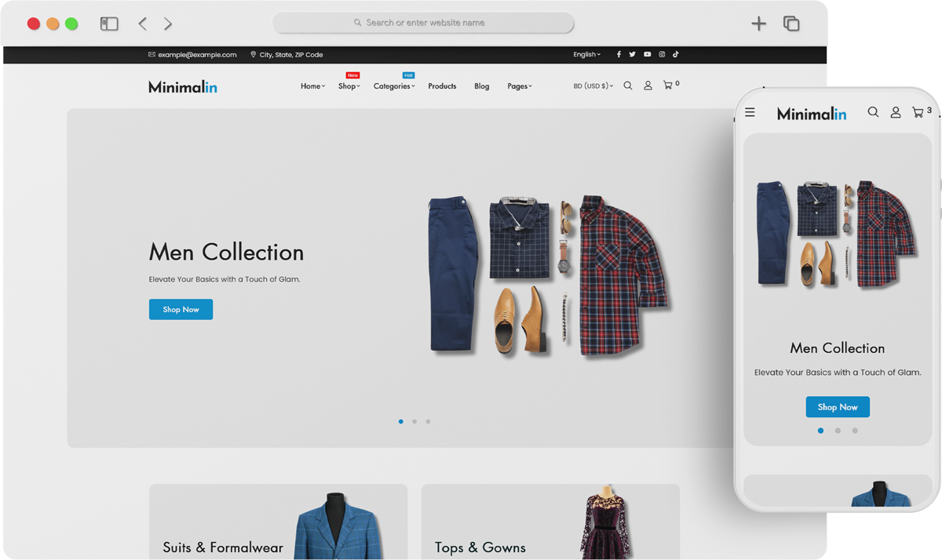Click the City, State, ZIP Code location link
This screenshot has width=942, height=560.
click(x=287, y=55)
